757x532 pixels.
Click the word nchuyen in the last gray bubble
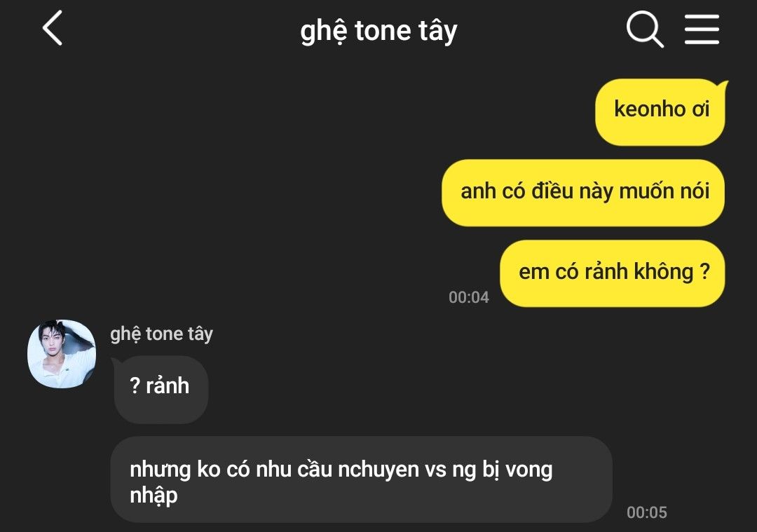[x=378, y=470]
